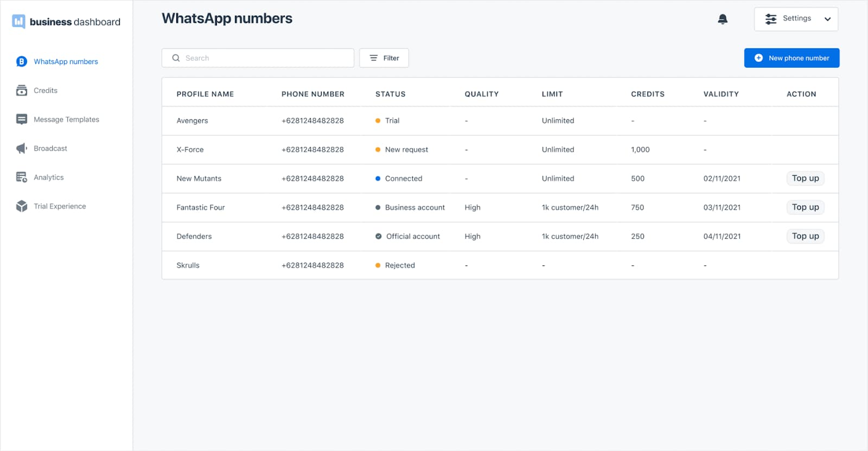This screenshot has width=868, height=451.
Task: Open Message Templates in sidebar
Action: [66, 119]
